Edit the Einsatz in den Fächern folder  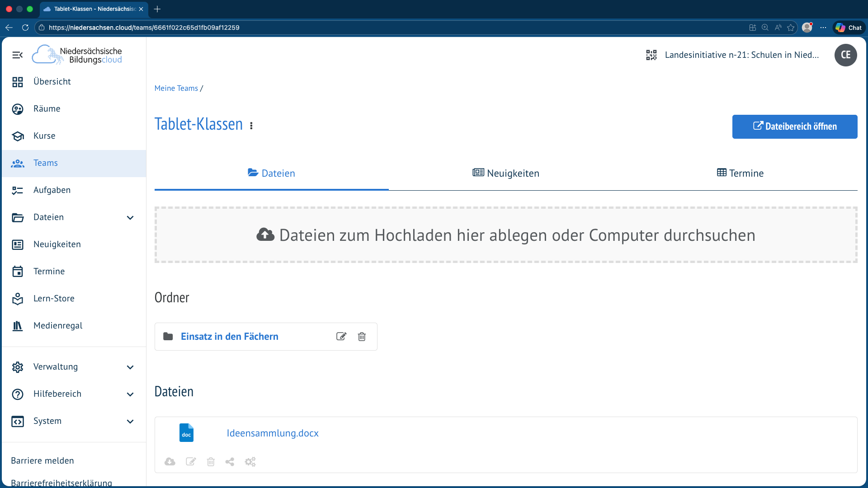[341, 336]
